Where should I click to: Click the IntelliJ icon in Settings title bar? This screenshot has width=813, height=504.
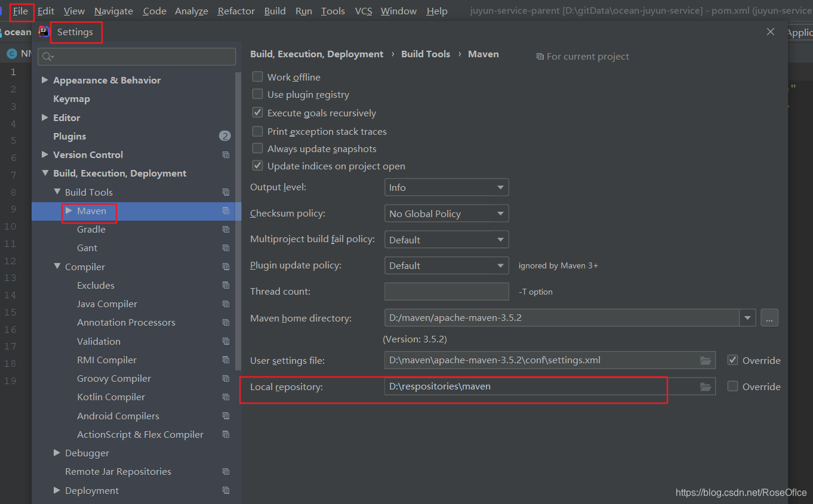click(x=44, y=32)
